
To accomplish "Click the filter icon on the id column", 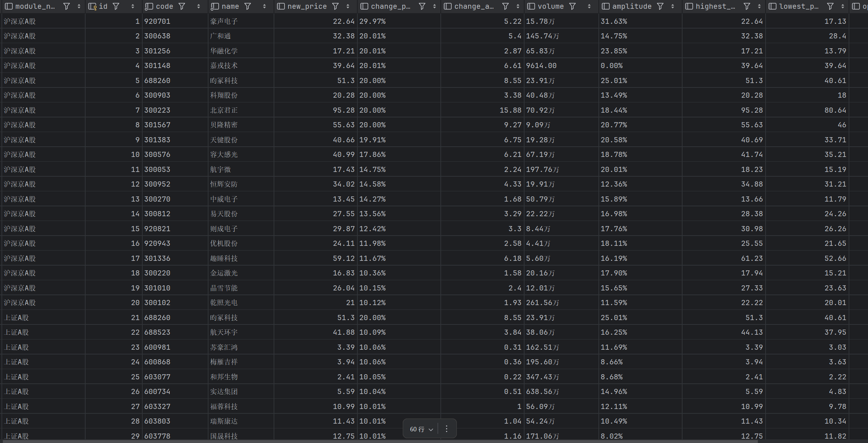I will pyautogui.click(x=116, y=6).
